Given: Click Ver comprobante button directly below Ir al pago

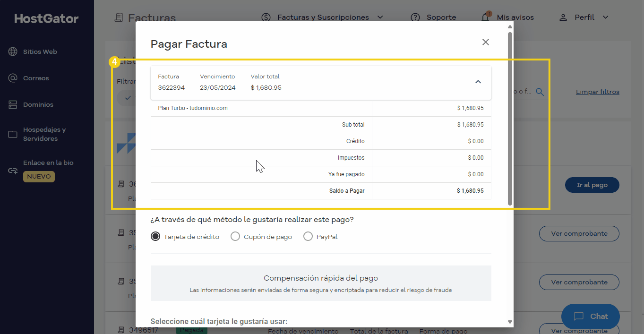Looking at the screenshot, I should point(579,233).
